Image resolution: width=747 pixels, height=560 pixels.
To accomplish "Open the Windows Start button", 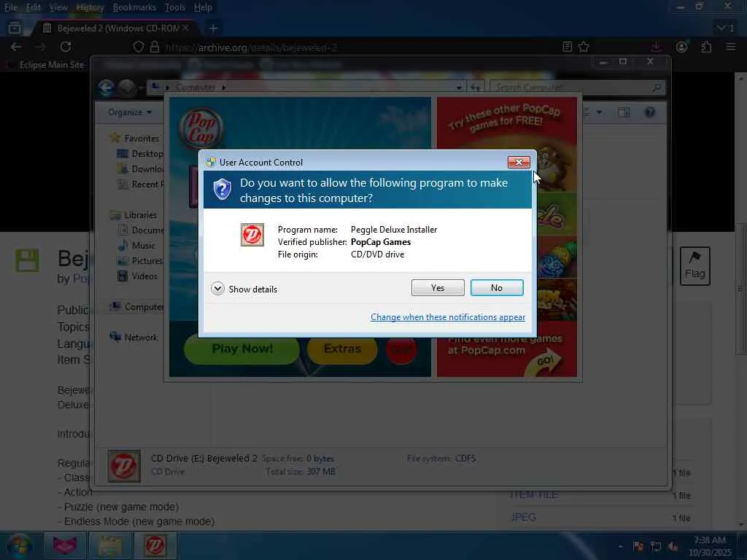I will pyautogui.click(x=19, y=545).
